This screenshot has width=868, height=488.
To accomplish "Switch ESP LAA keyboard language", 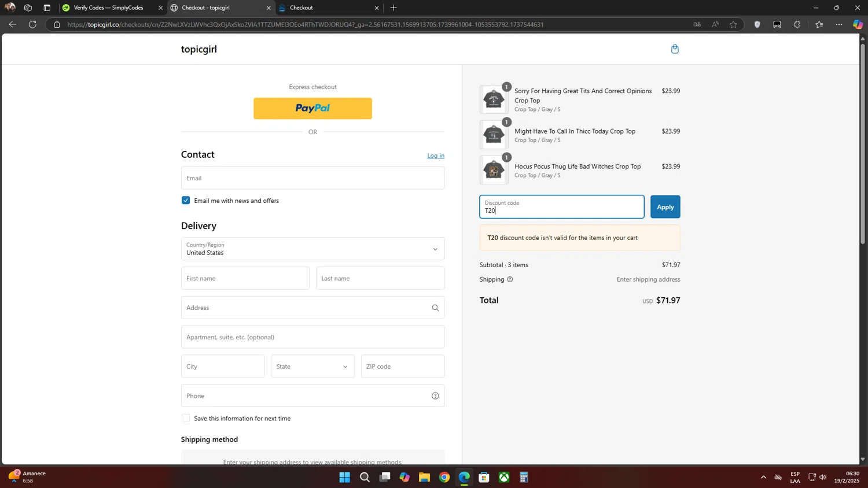I will tap(796, 478).
